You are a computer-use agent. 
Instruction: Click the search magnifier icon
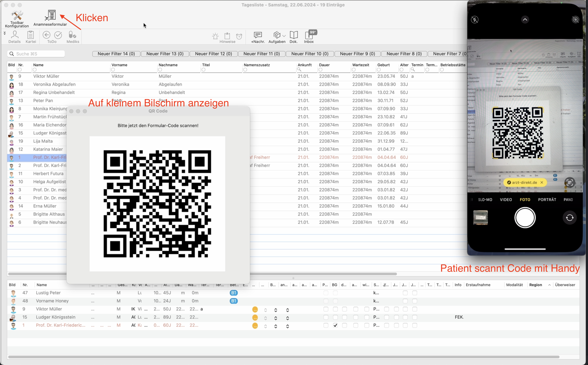[x=11, y=54]
